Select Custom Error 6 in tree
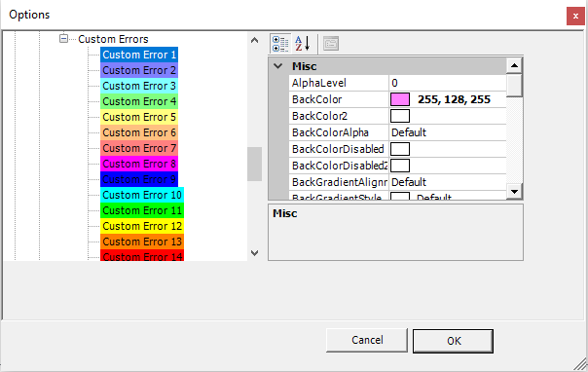 pyautogui.click(x=139, y=132)
